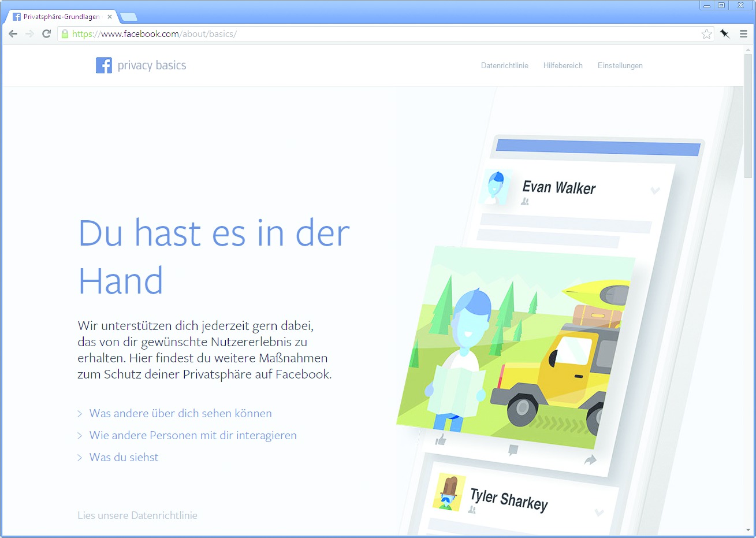Click the comment speech bubble icon
Screen dimensions: 756x538
coord(513,450)
